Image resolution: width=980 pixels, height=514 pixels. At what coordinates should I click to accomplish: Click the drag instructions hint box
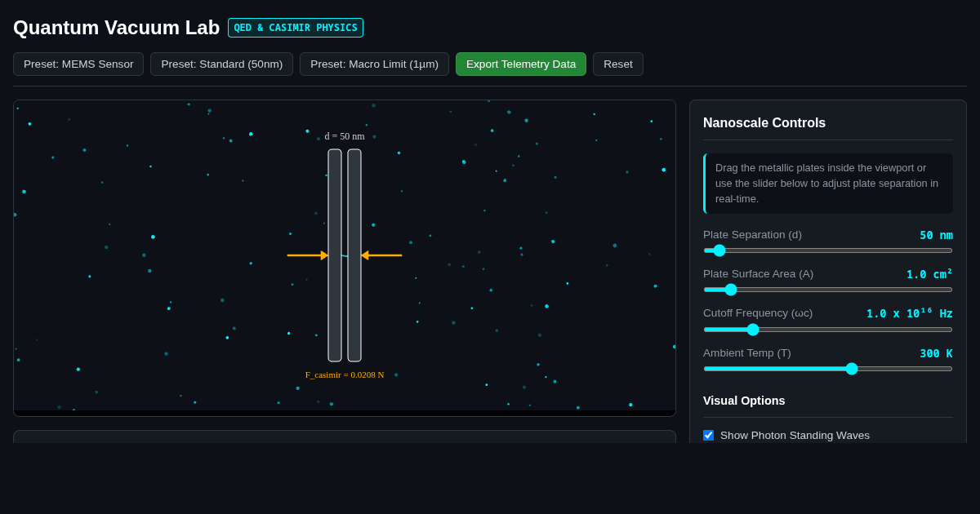828,184
